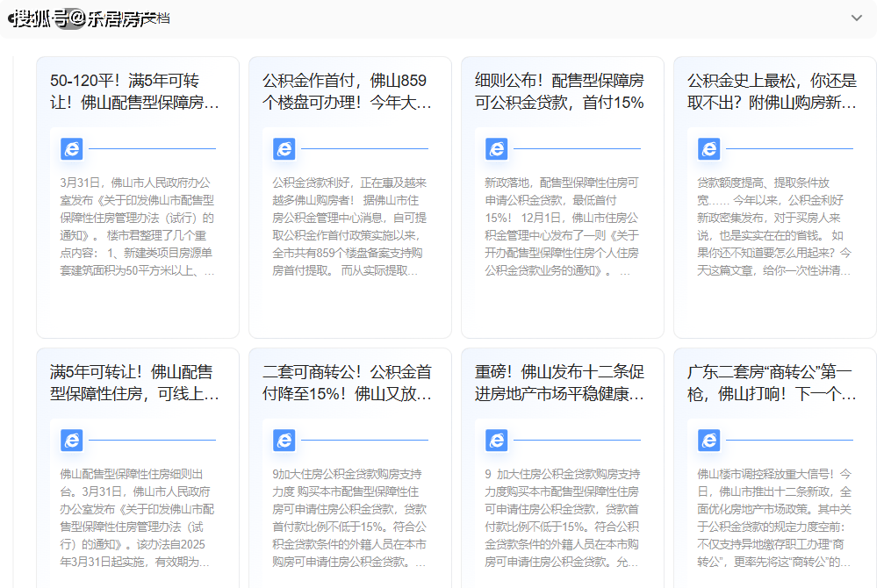This screenshot has height=588, width=891.
Task: Open article '细则公布！配售型保障房可公积金贷款'
Action: 562,91
